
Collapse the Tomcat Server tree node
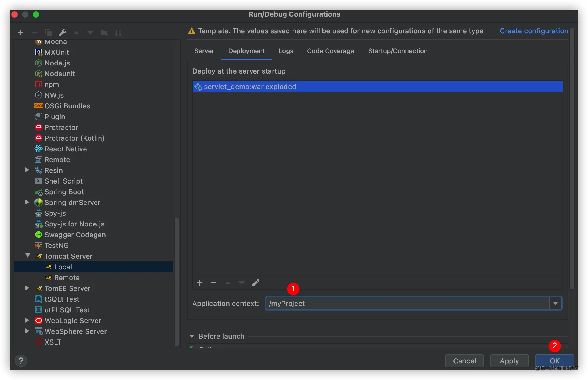28,256
